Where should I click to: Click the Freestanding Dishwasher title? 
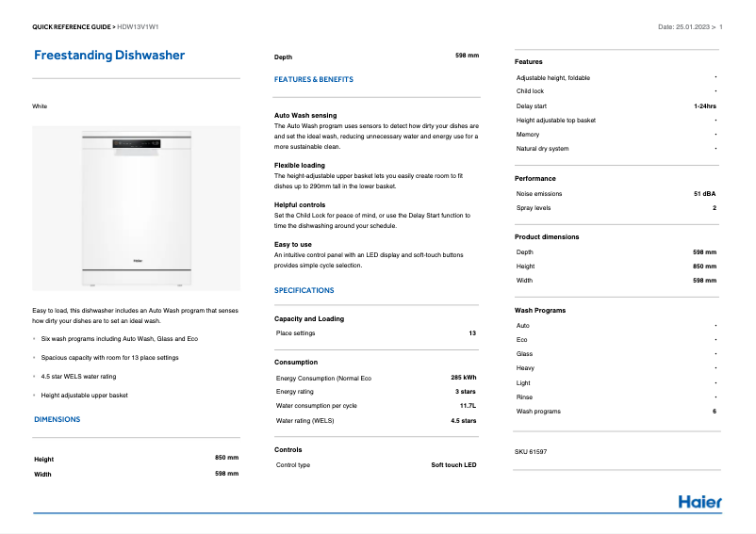pos(109,56)
